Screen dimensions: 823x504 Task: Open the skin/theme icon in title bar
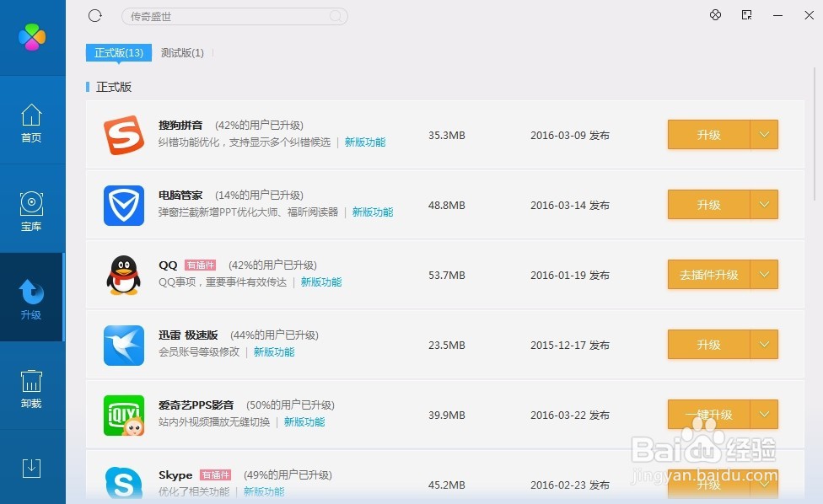coord(715,15)
